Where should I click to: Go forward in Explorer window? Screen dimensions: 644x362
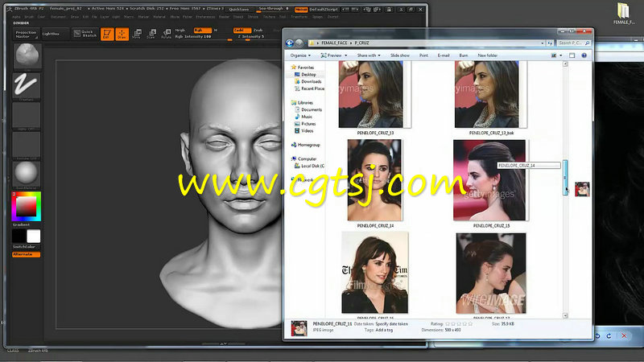[299, 43]
